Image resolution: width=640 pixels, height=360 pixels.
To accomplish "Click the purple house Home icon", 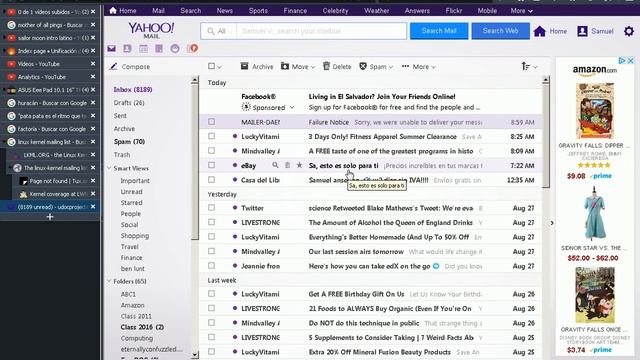I will point(540,31).
